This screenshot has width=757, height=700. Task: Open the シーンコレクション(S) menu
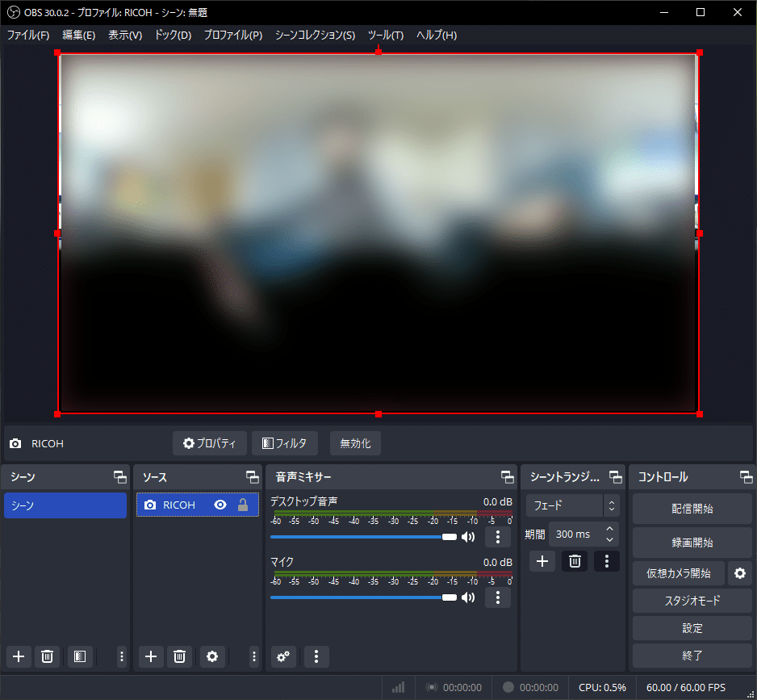(x=316, y=36)
